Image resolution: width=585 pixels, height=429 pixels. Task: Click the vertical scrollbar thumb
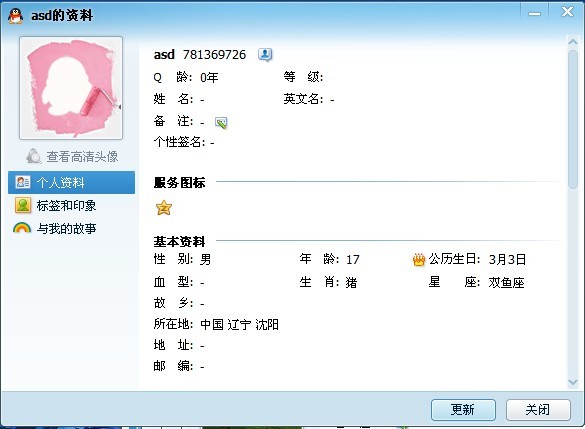[573, 119]
